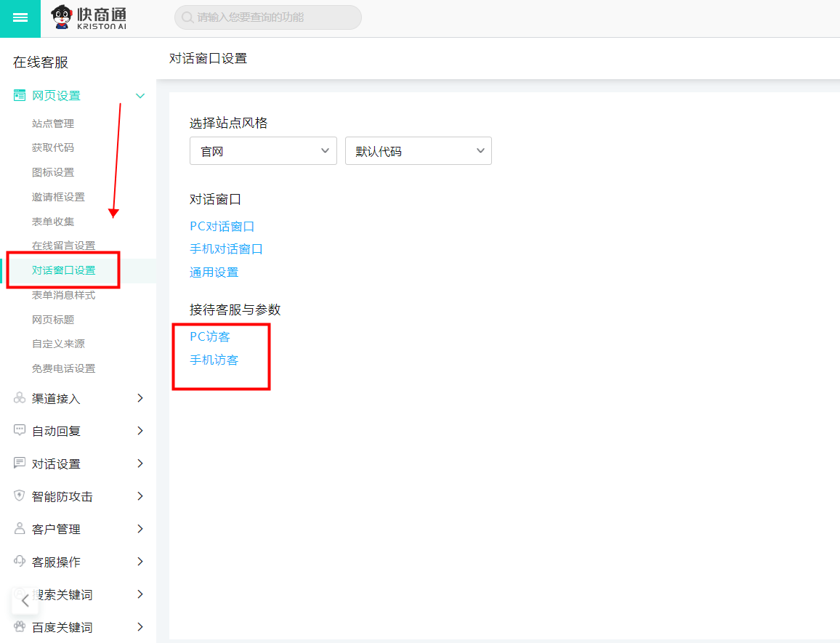Open the 默认代码 style dropdown
This screenshot has height=643, width=840.
tap(418, 151)
